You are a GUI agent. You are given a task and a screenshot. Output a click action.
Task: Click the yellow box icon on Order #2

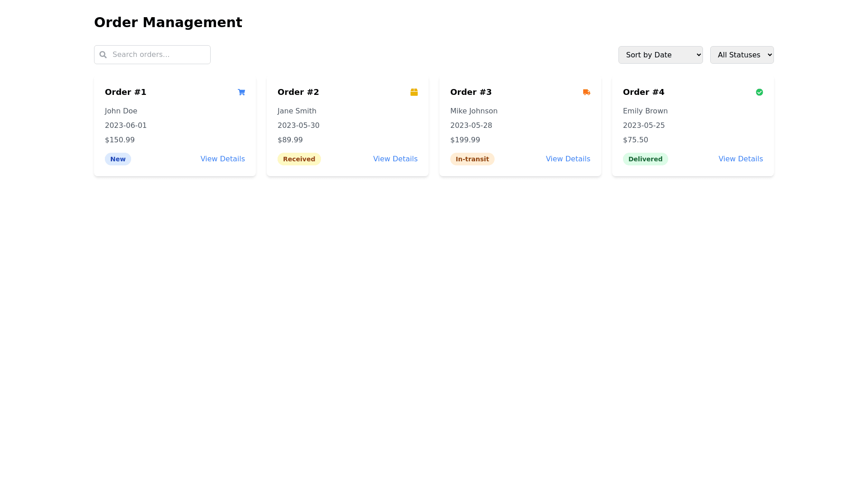point(414,92)
